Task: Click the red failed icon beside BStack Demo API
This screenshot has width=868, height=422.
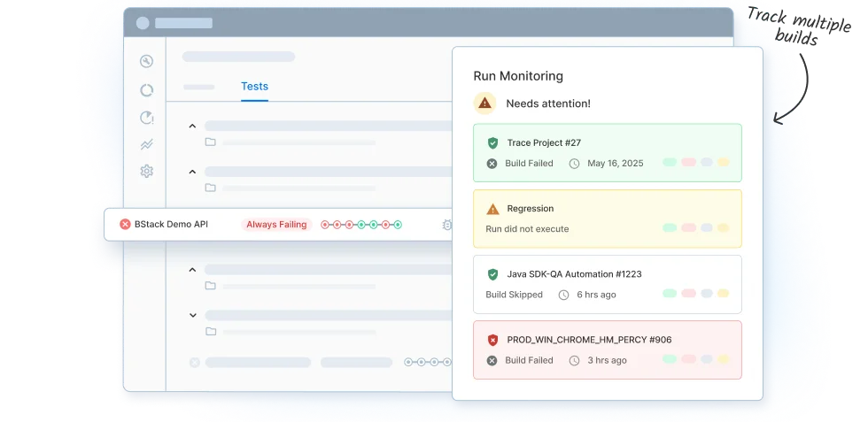Action: coord(125,225)
